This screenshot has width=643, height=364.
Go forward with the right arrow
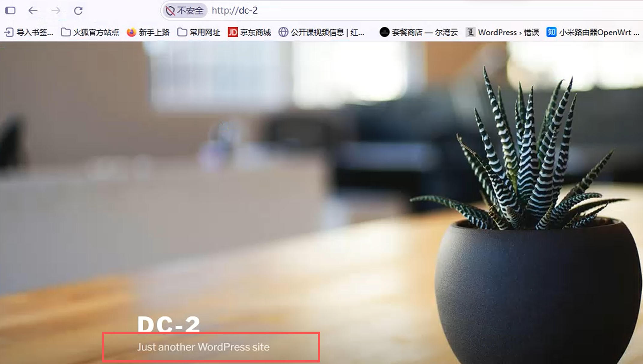[x=56, y=11]
